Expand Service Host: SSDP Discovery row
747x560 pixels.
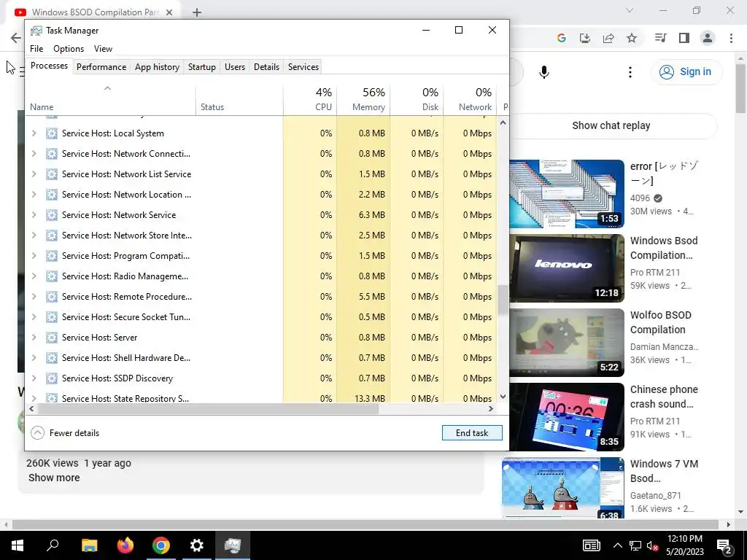point(34,378)
